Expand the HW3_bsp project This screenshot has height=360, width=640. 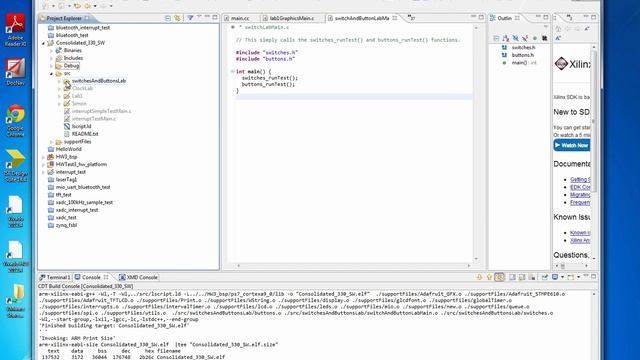(44, 157)
